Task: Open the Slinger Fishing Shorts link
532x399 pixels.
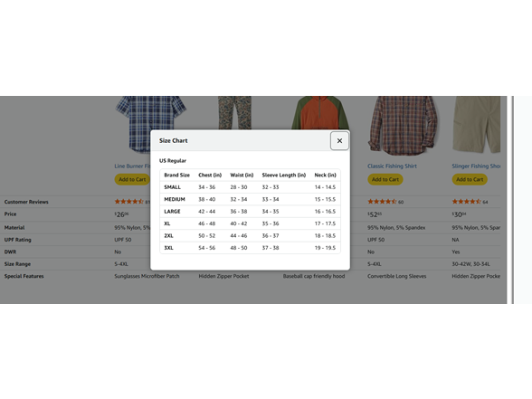Action: pyautogui.click(x=476, y=166)
